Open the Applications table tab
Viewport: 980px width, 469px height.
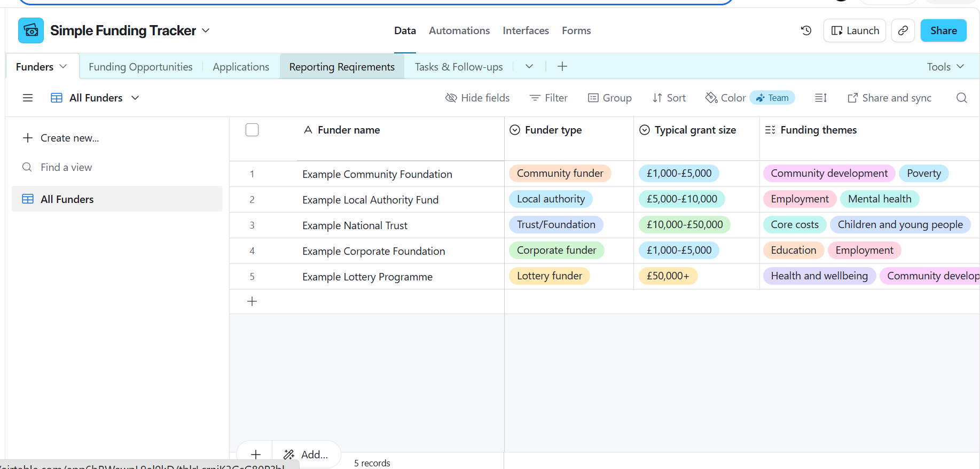(x=241, y=67)
